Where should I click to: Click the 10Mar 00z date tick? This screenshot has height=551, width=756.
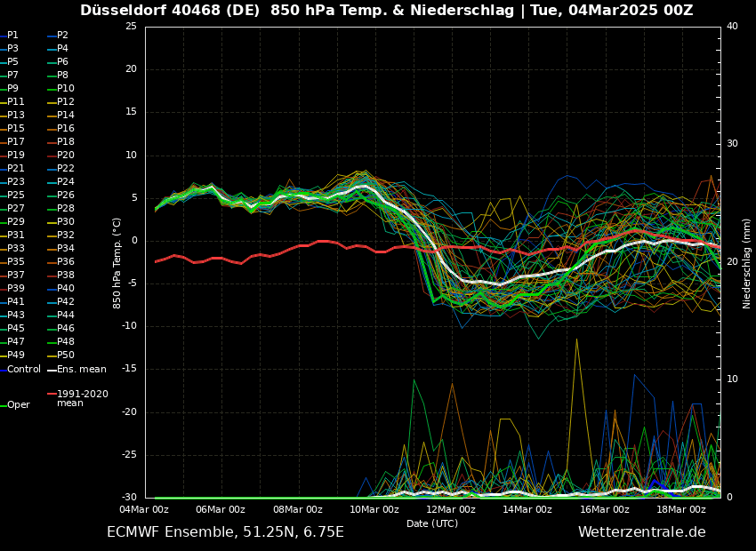[x=374, y=509]
